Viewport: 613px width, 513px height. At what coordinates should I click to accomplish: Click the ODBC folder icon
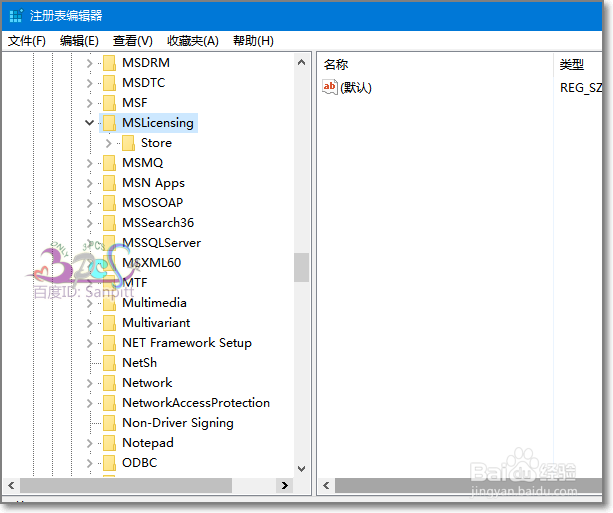pyautogui.click(x=109, y=463)
